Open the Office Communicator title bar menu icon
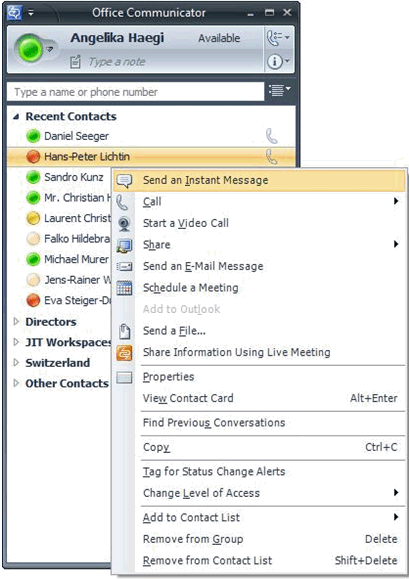The height and width of the screenshot is (579, 409). (14, 13)
